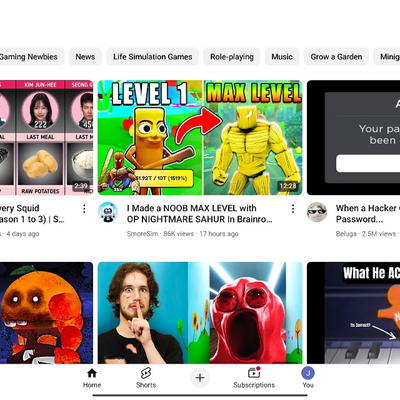Play the What He piano thumbnail
The image size is (400, 400).
[353, 313]
